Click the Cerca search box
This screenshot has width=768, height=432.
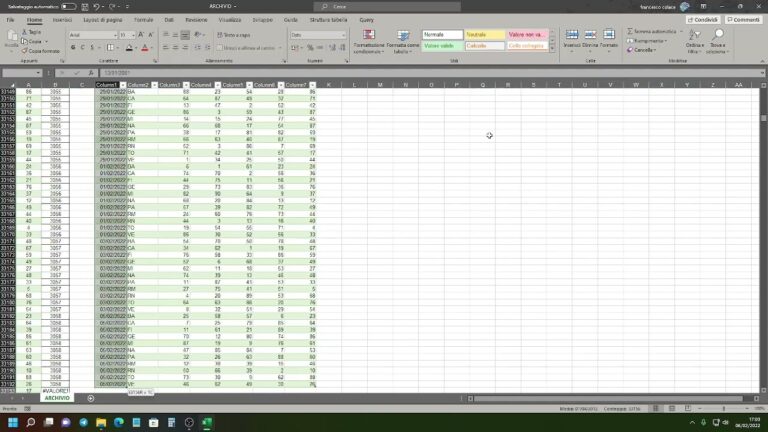[387, 6]
